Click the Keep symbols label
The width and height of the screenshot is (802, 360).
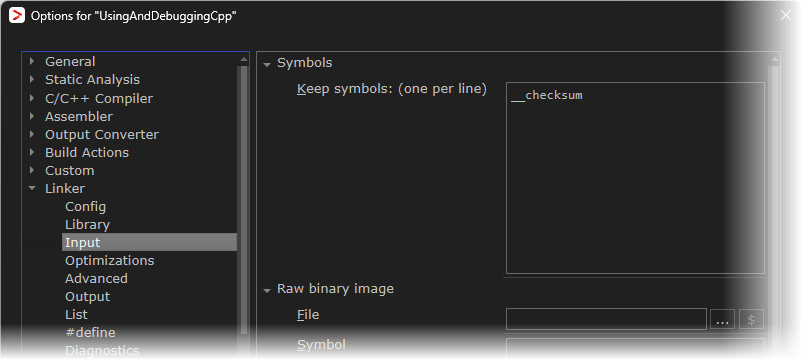392,89
